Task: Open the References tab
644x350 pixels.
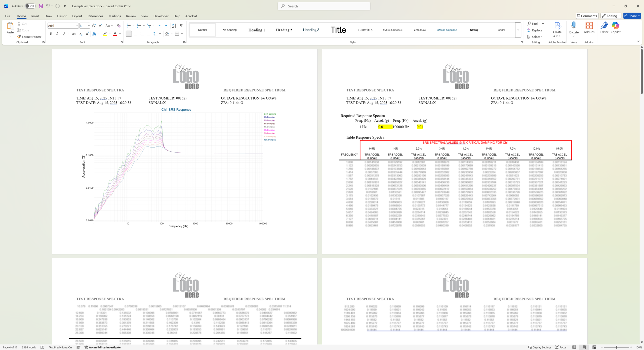Action: pyautogui.click(x=95, y=16)
